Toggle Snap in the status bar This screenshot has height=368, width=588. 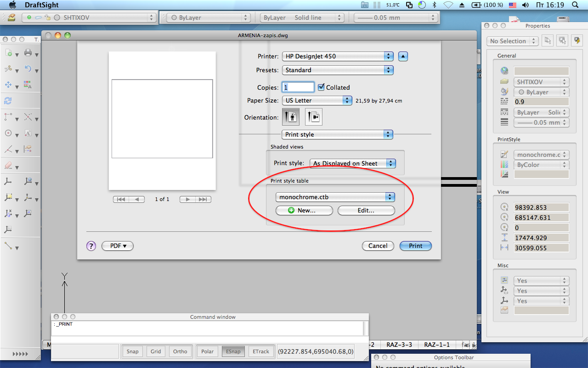point(132,351)
